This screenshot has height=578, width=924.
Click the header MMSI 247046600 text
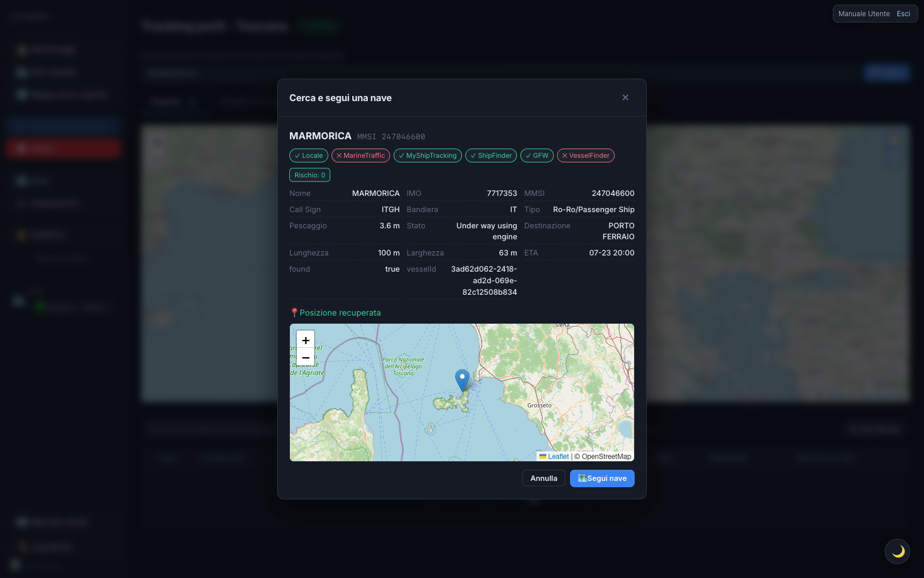point(391,137)
